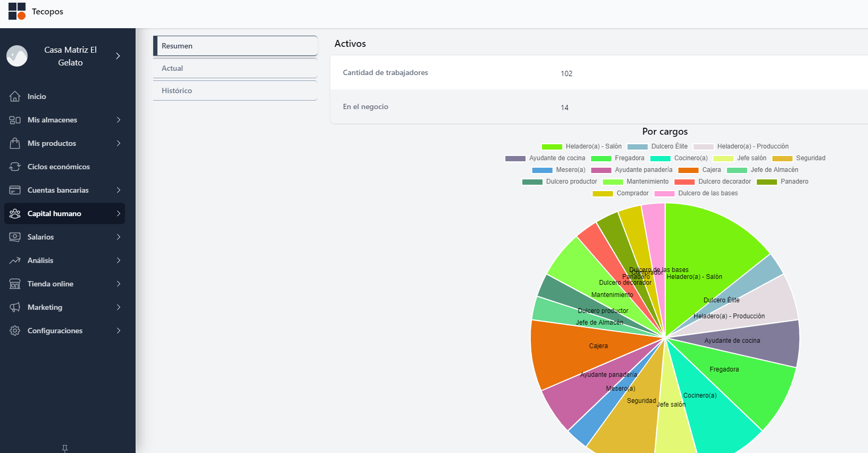Expand Configuraciones submenu arrow
The image size is (868, 453).
pos(118,331)
